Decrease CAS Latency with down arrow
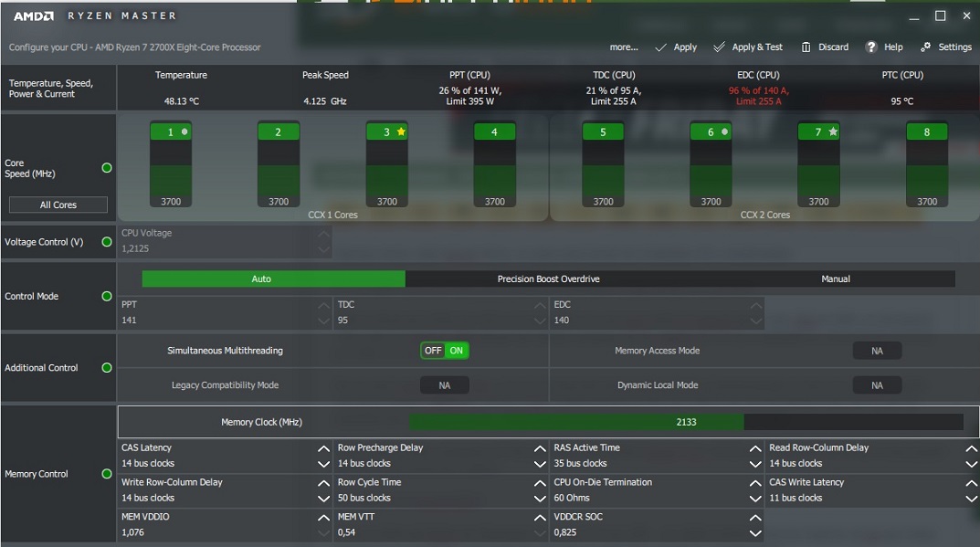Screen dimensions: 980x547 pyautogui.click(x=323, y=464)
